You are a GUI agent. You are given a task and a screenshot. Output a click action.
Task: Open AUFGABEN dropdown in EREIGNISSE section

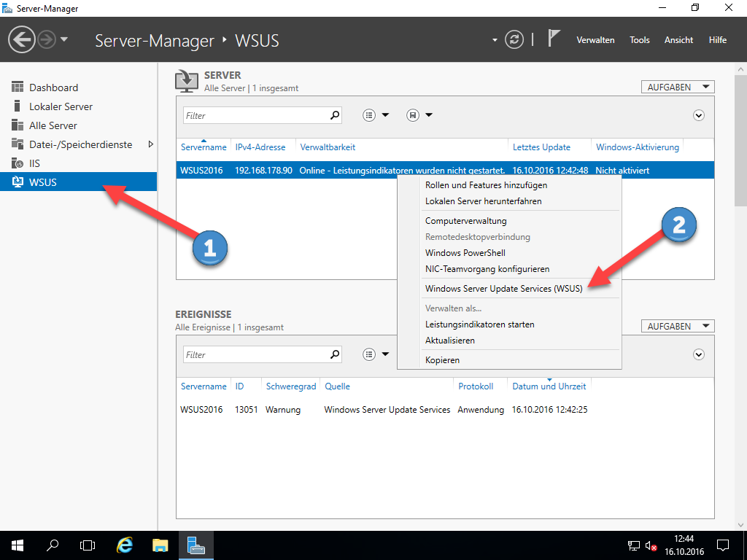678,326
